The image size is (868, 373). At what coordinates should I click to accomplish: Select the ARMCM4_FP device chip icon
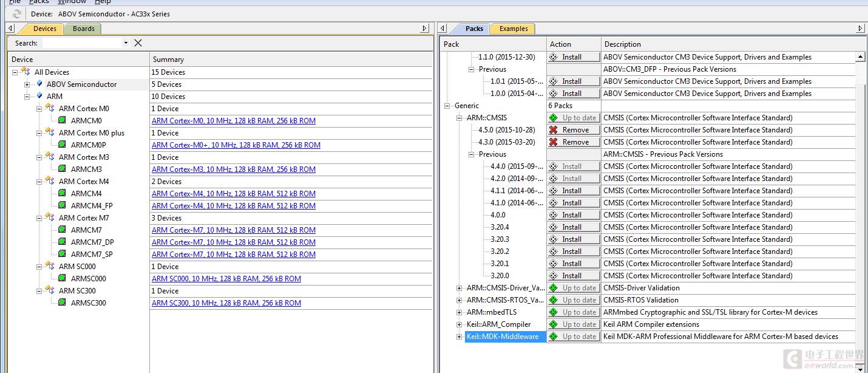[62, 205]
